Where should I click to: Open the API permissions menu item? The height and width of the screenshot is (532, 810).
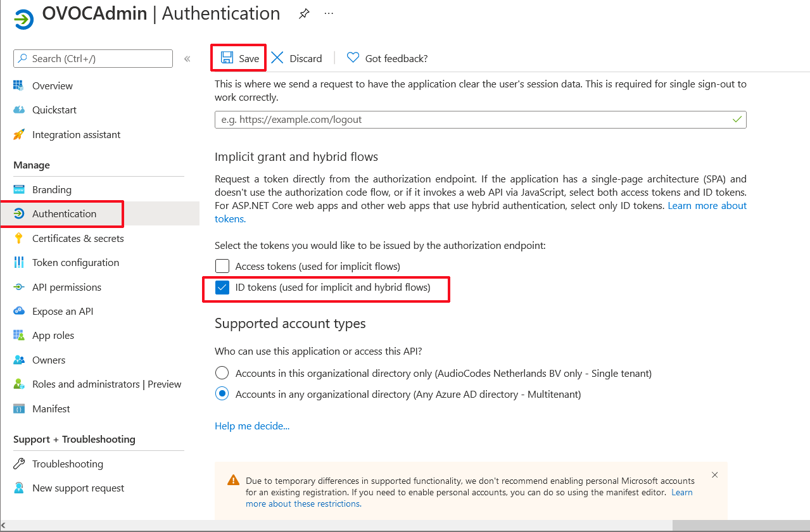(x=66, y=287)
